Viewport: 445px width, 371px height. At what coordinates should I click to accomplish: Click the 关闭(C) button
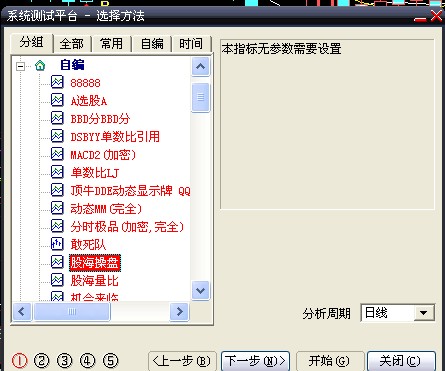[401, 361]
